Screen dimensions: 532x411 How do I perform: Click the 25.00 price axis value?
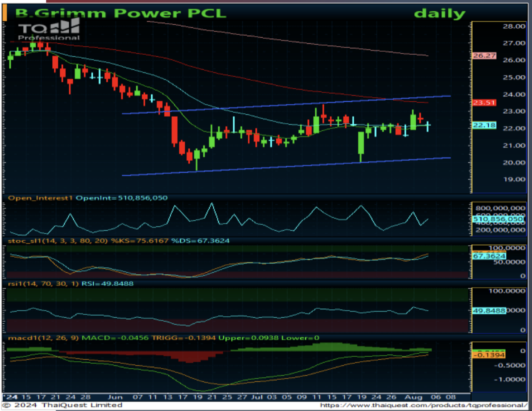pyautogui.click(x=514, y=77)
